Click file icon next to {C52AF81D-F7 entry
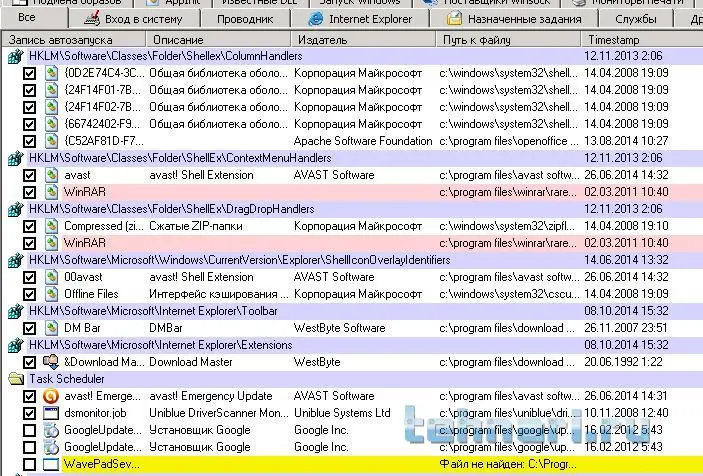703x476 pixels. click(x=51, y=141)
